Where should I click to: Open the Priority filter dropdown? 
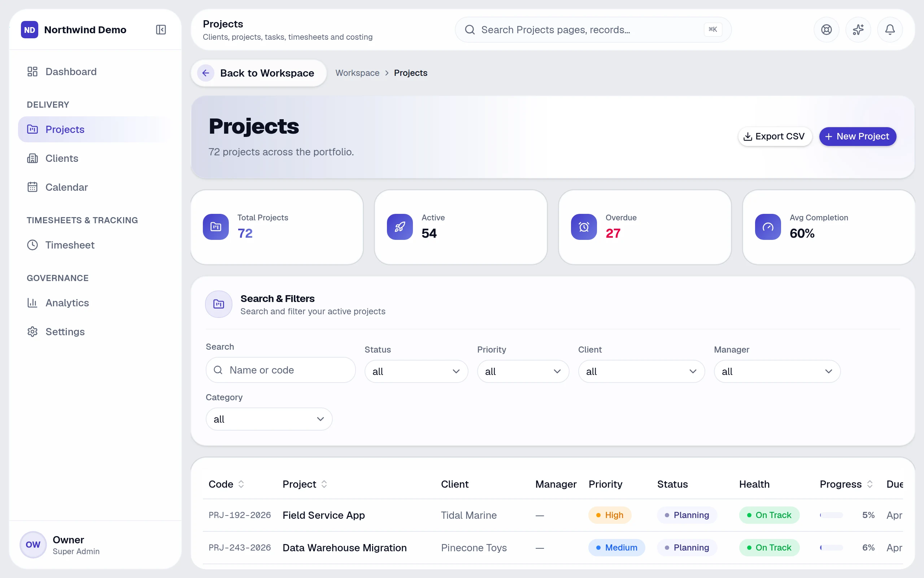pyautogui.click(x=523, y=371)
